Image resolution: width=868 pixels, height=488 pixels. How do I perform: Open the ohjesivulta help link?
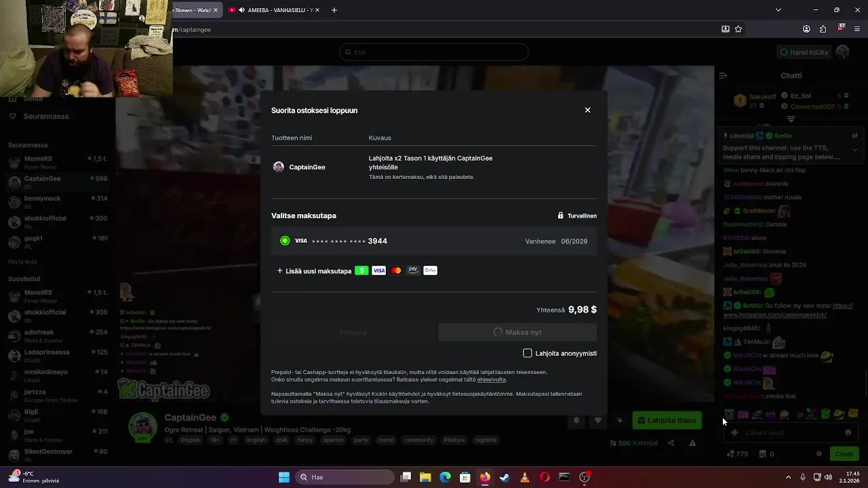pyautogui.click(x=491, y=380)
